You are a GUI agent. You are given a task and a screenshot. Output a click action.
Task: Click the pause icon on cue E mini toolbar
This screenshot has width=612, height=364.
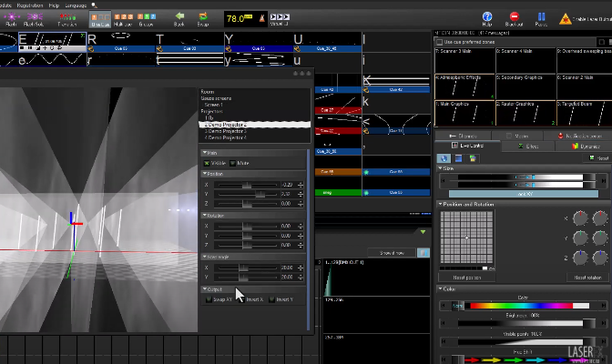(30, 48)
